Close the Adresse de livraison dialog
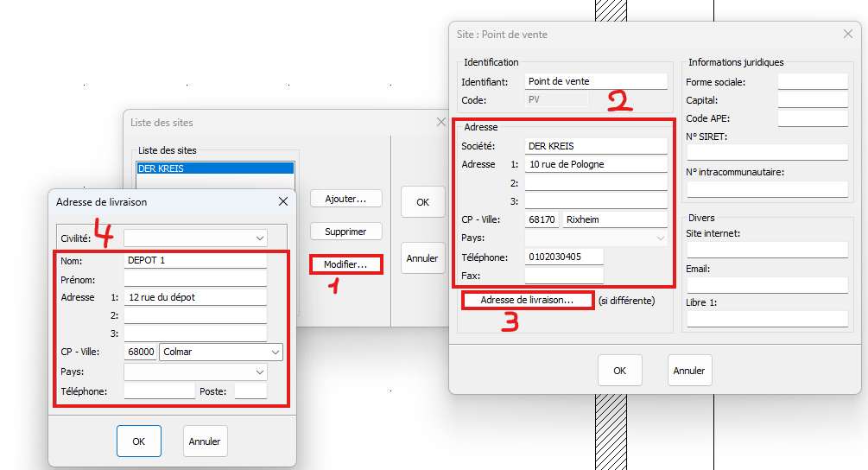Viewport: 868px width, 470px height. tap(282, 201)
